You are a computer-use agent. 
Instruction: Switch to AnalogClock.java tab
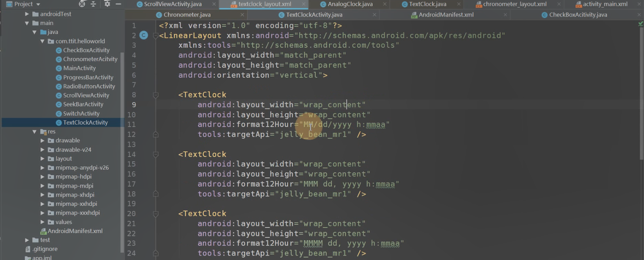[x=346, y=4]
